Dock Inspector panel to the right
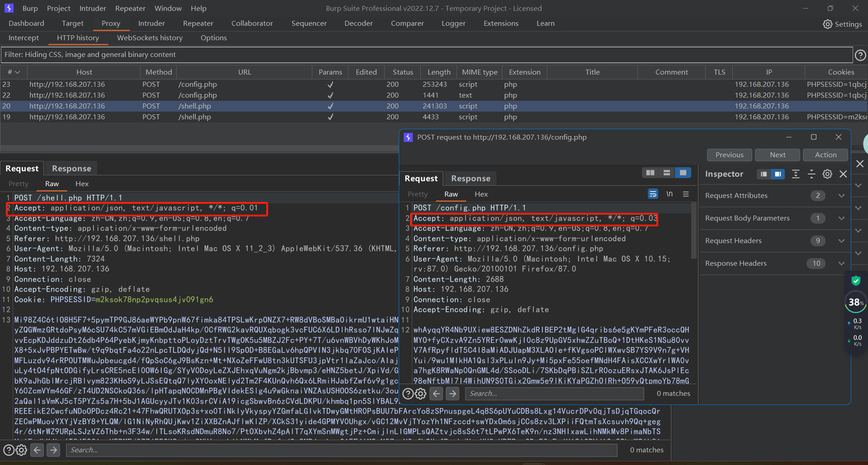 (x=778, y=174)
